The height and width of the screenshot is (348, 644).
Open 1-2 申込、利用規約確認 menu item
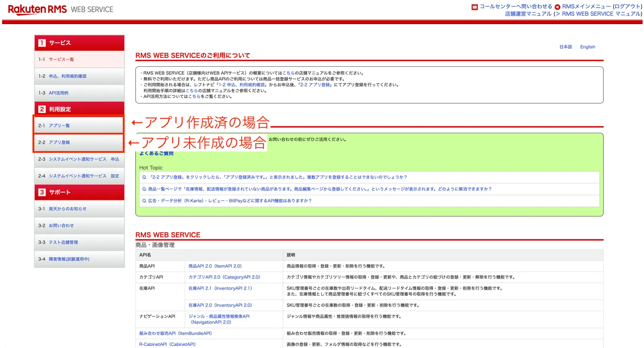(79, 76)
